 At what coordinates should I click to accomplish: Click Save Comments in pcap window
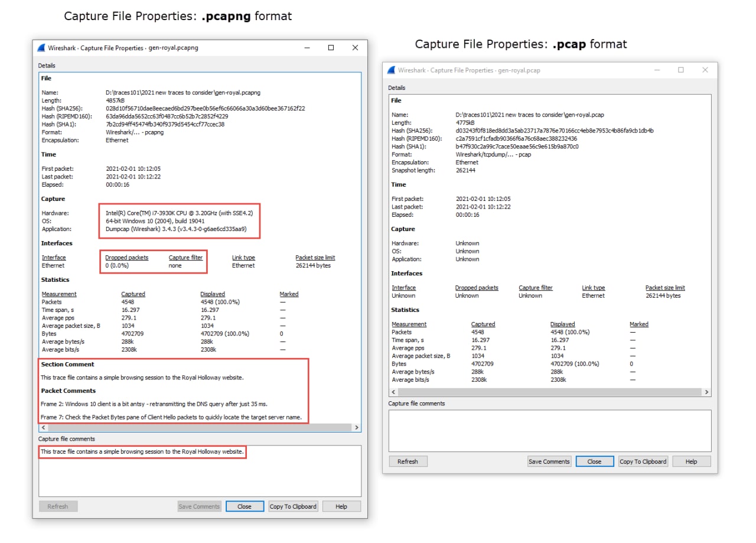tap(549, 461)
